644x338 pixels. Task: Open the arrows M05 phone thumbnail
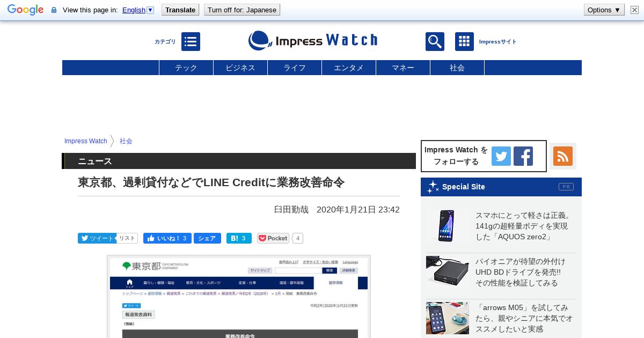(448, 318)
